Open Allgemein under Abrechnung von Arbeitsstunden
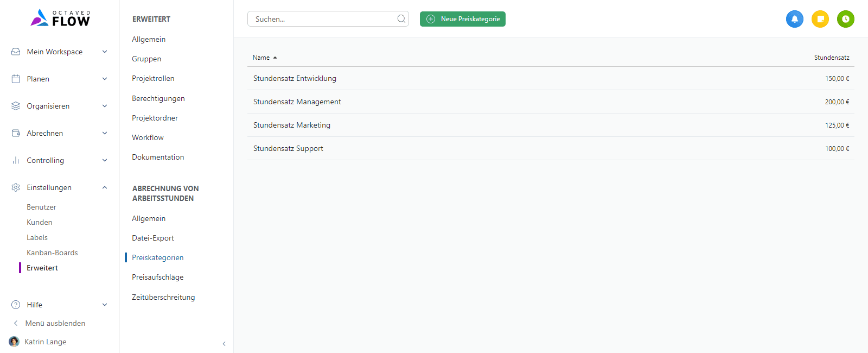868x353 pixels. tap(149, 218)
